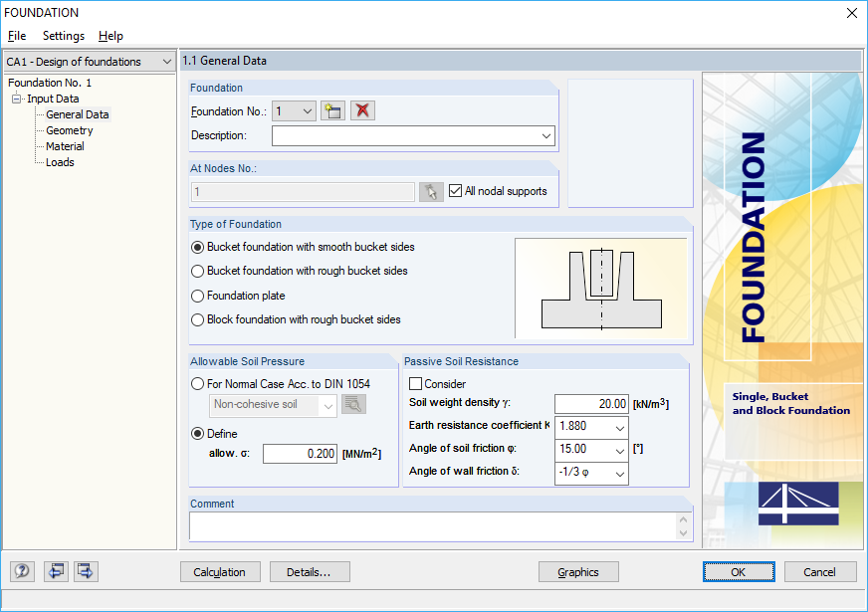This screenshot has height=612, width=868.
Task: Click the Graphics button
Action: [x=578, y=572]
